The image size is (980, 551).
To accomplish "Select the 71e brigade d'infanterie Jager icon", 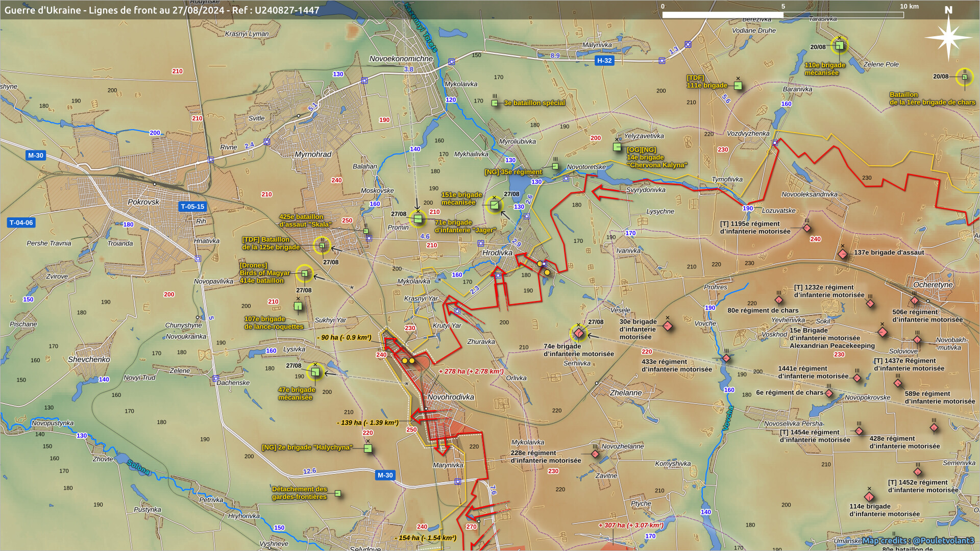I will click(x=418, y=219).
